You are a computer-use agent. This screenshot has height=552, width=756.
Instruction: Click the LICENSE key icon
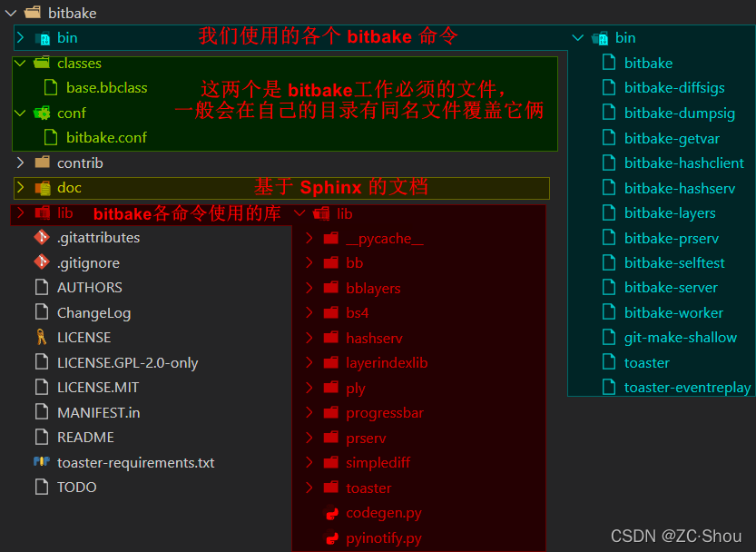tap(42, 337)
